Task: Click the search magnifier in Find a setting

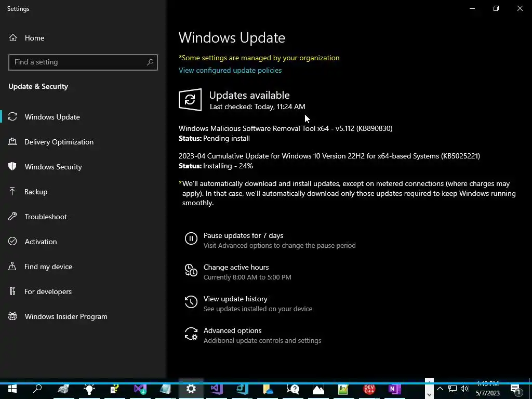Action: pyautogui.click(x=150, y=62)
